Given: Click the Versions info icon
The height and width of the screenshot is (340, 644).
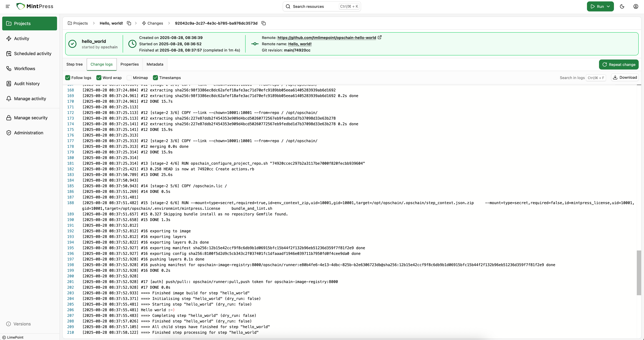Looking at the screenshot, I should 8,324.
